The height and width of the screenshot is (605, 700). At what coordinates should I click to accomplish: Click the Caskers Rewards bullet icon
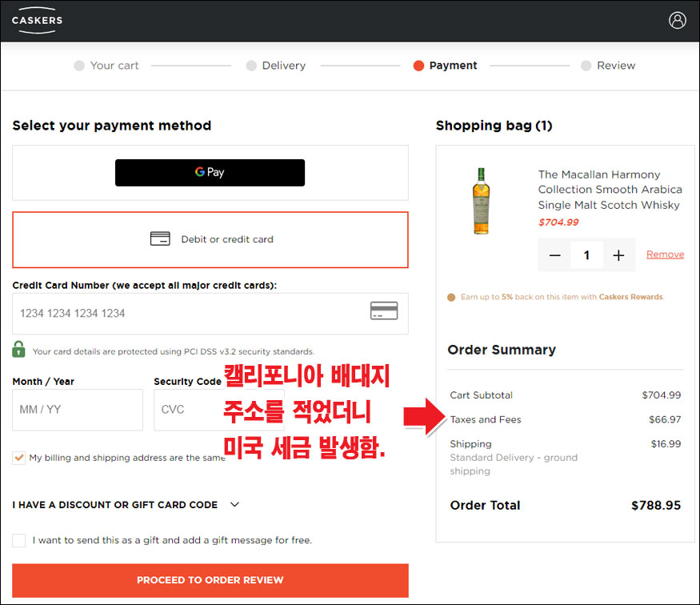pyautogui.click(x=451, y=297)
